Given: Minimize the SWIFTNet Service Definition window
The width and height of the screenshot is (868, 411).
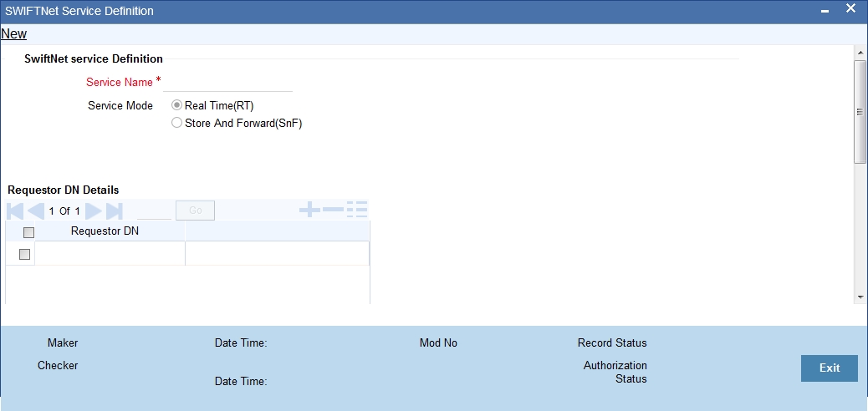Looking at the screenshot, I should click(825, 12).
